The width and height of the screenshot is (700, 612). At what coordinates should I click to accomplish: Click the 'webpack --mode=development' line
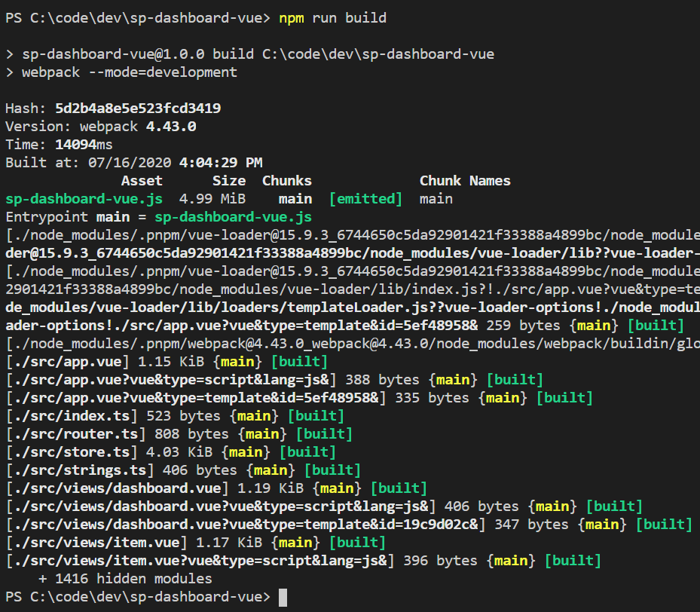tap(121, 72)
